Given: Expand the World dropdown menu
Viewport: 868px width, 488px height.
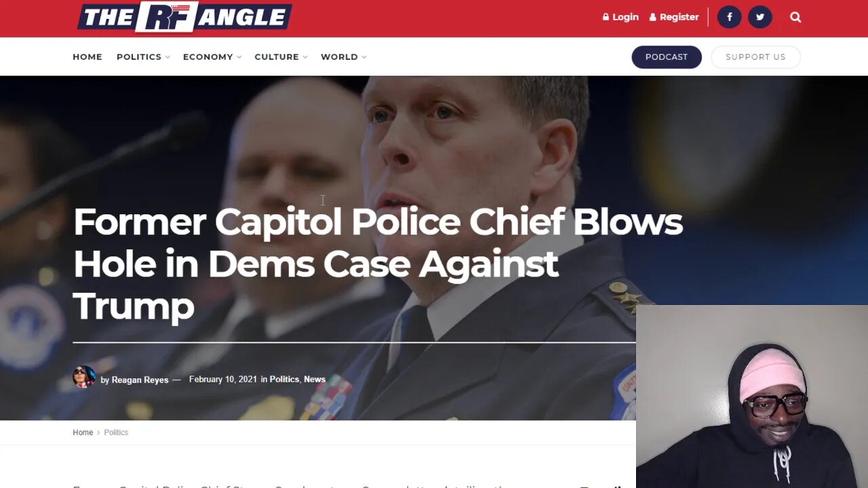Looking at the screenshot, I should click(343, 57).
